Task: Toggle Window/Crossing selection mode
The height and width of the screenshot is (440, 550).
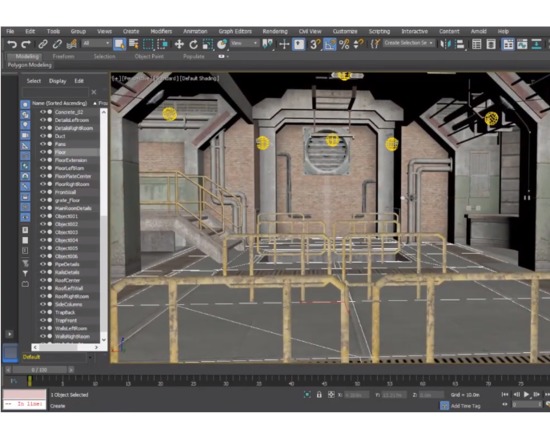Action: tap(163, 44)
